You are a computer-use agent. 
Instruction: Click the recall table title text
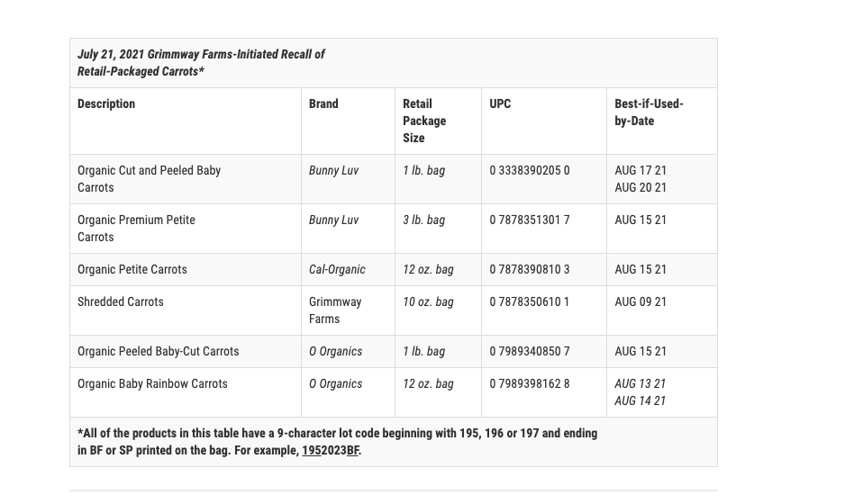[201, 63]
